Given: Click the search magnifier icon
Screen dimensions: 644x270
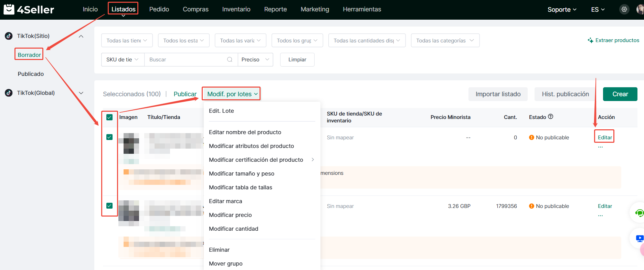Looking at the screenshot, I should (x=230, y=60).
